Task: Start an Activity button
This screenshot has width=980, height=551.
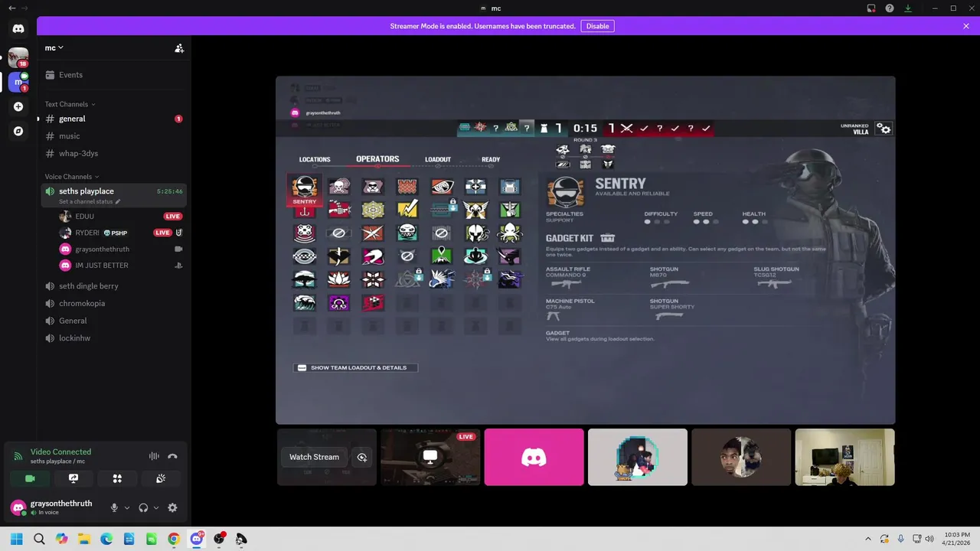Action: click(x=117, y=478)
